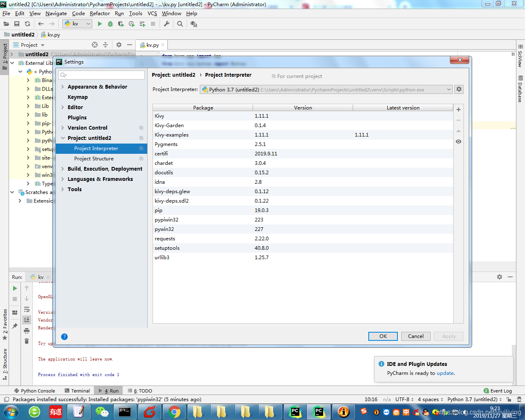The height and width of the screenshot is (420, 525).
Task: Run kv with coverage icon
Action: (x=120, y=24)
